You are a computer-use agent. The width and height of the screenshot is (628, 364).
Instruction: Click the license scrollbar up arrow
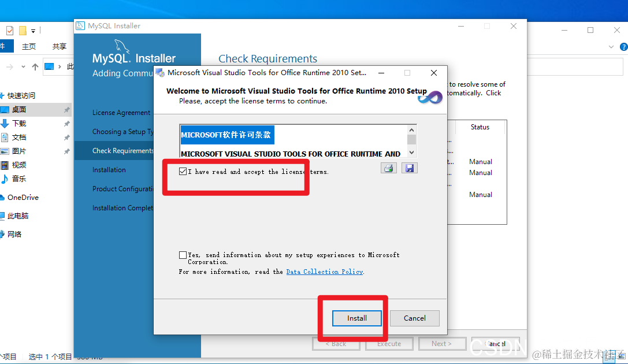click(x=411, y=130)
